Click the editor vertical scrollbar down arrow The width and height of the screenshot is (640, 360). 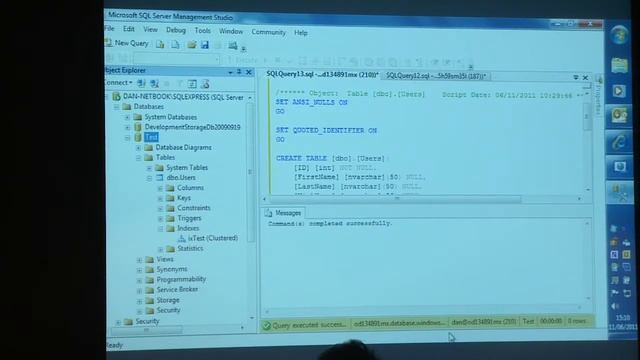point(588,189)
